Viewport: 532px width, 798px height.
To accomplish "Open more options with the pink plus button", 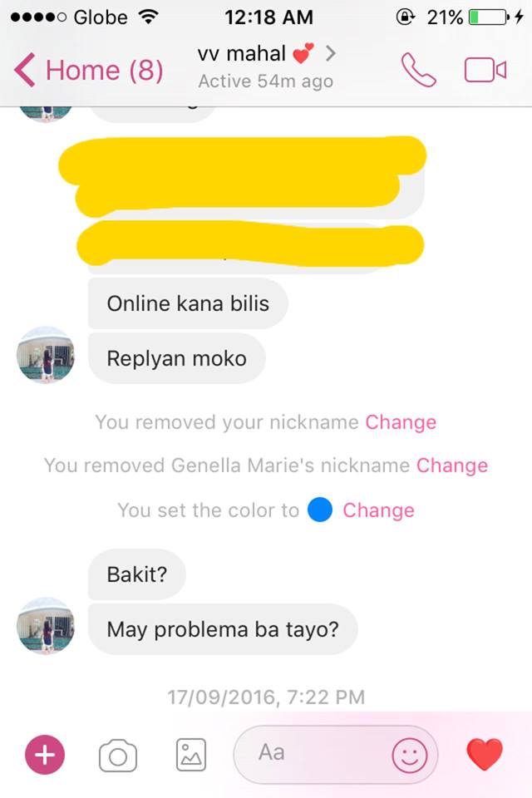I will [45, 755].
